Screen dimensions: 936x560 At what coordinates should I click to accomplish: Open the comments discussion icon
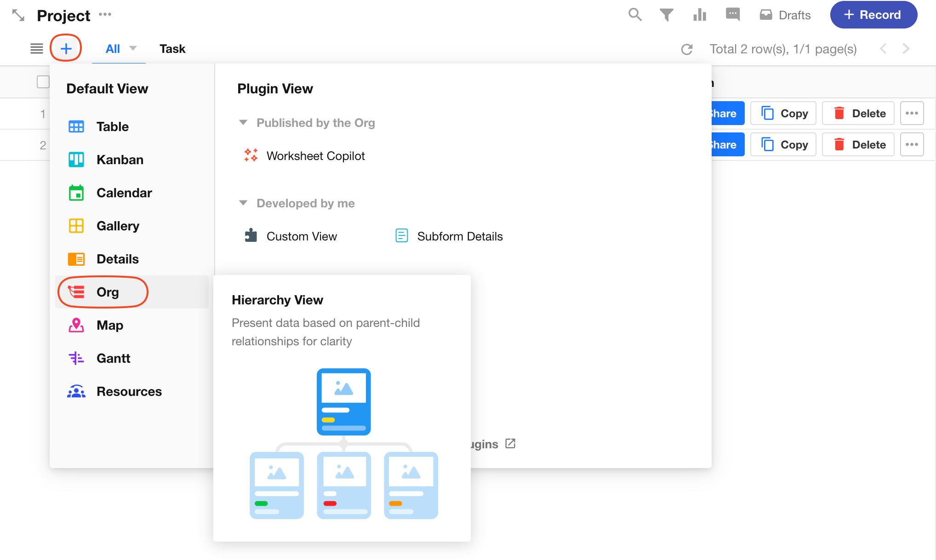[x=732, y=15]
